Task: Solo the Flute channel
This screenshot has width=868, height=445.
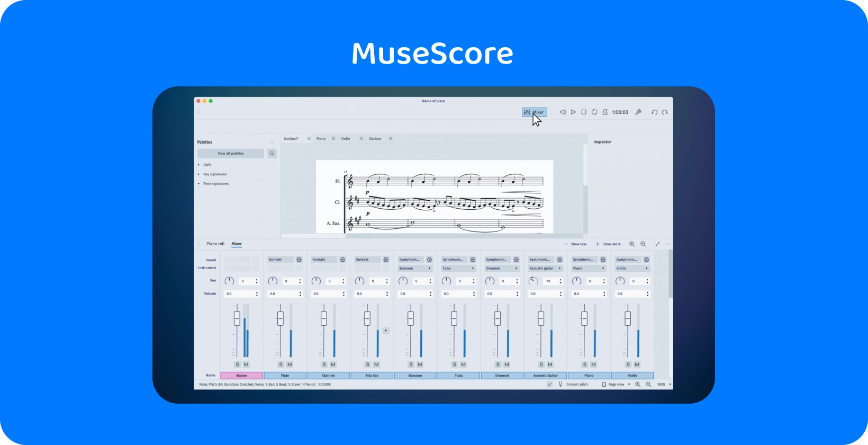Action: [281, 364]
